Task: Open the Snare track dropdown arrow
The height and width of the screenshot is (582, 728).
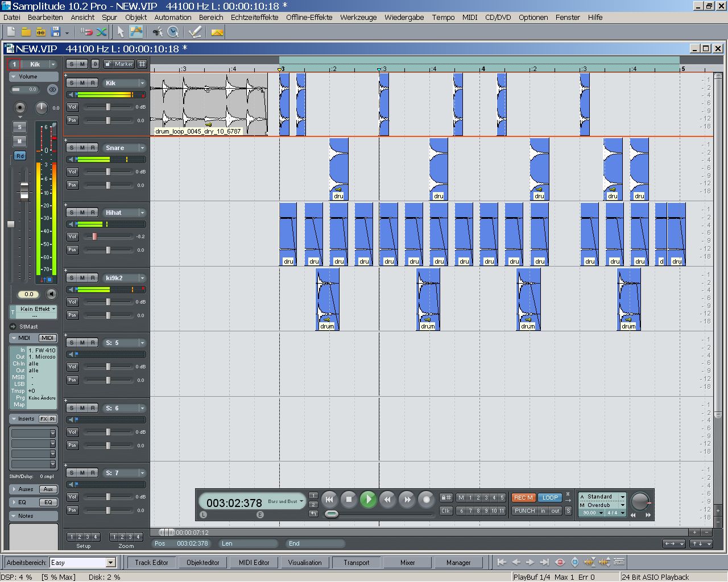Action: 142,148
